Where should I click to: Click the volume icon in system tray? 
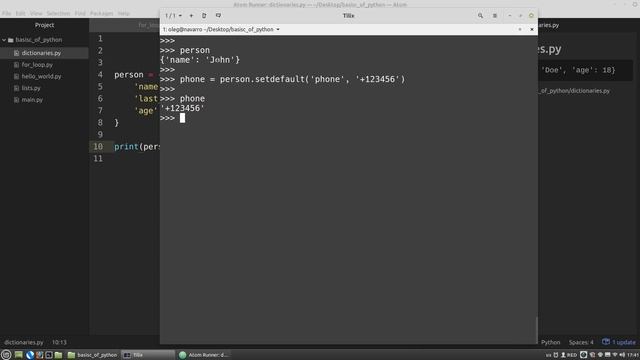[x=622, y=355]
